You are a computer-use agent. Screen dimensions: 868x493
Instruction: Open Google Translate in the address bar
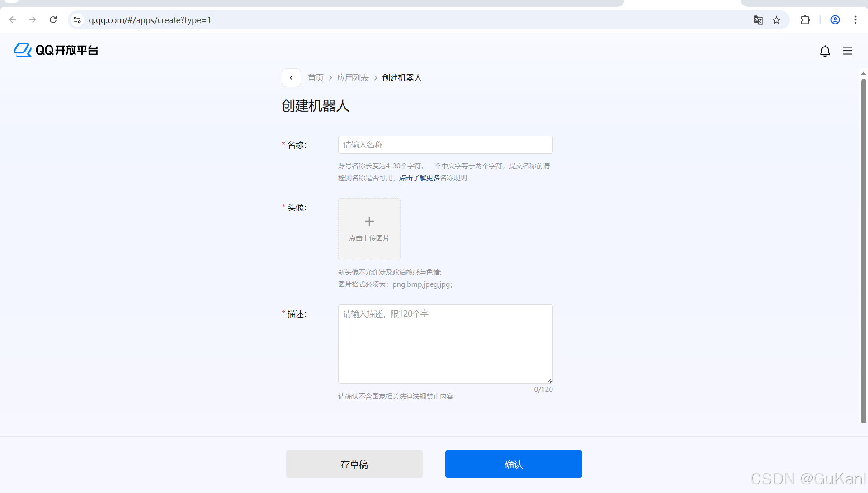pyautogui.click(x=758, y=20)
